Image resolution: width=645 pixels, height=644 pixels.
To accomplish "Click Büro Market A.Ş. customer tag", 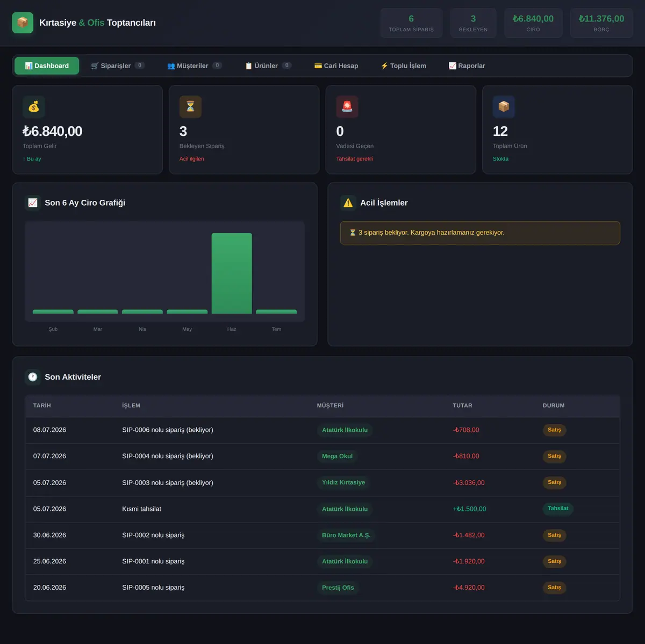I will point(346,535).
